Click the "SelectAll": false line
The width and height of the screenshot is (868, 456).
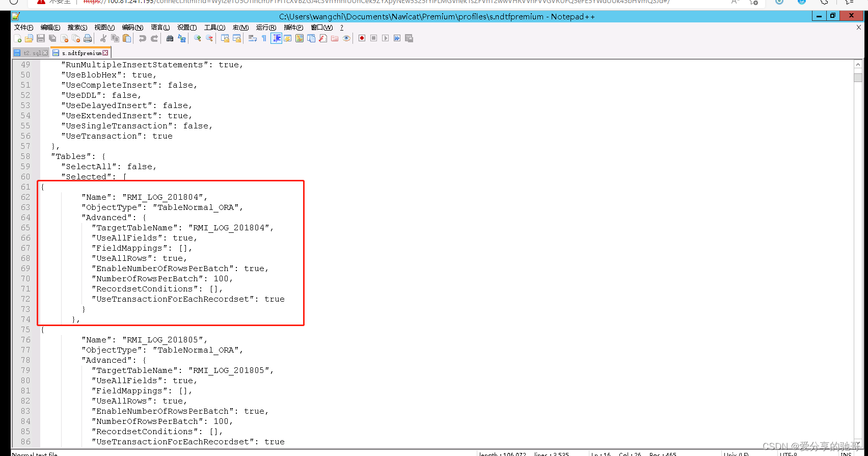[109, 167]
